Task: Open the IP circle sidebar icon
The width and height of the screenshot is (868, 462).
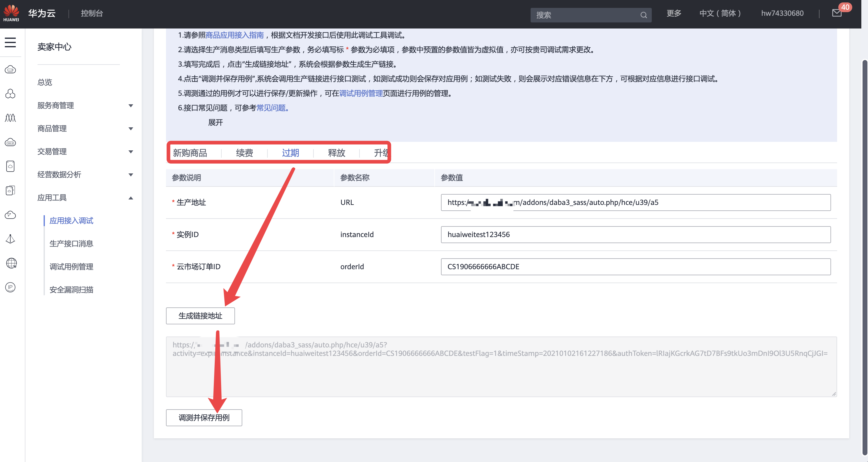Action: pos(10,287)
